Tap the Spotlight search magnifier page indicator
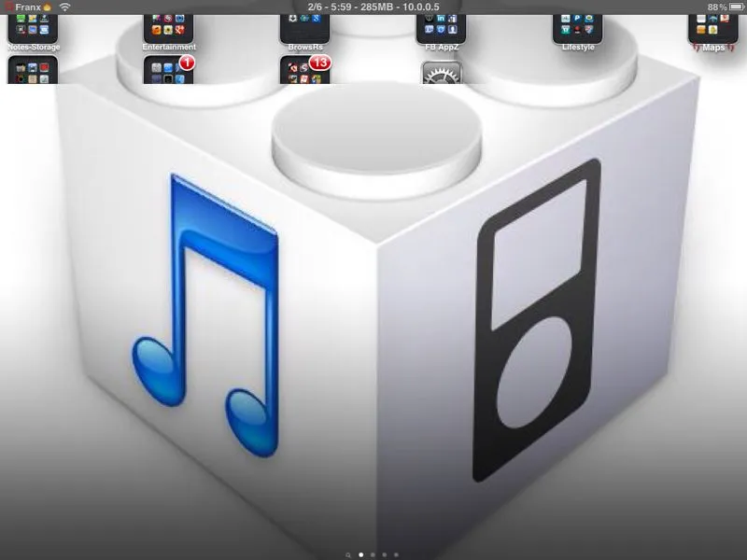The height and width of the screenshot is (560, 747). pos(349,554)
